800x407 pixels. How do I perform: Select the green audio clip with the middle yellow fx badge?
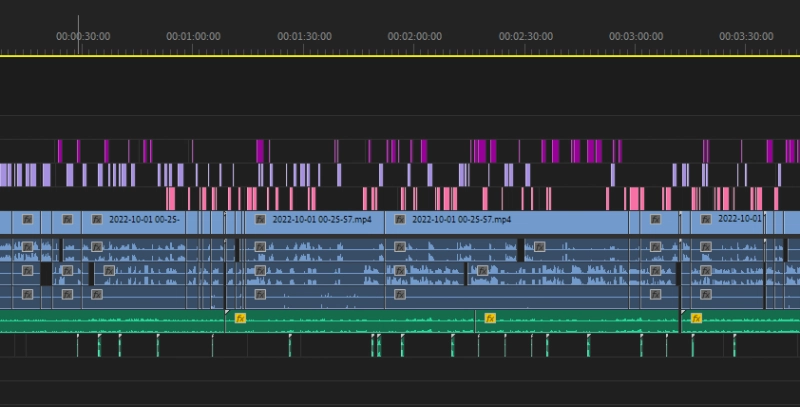[580, 321]
